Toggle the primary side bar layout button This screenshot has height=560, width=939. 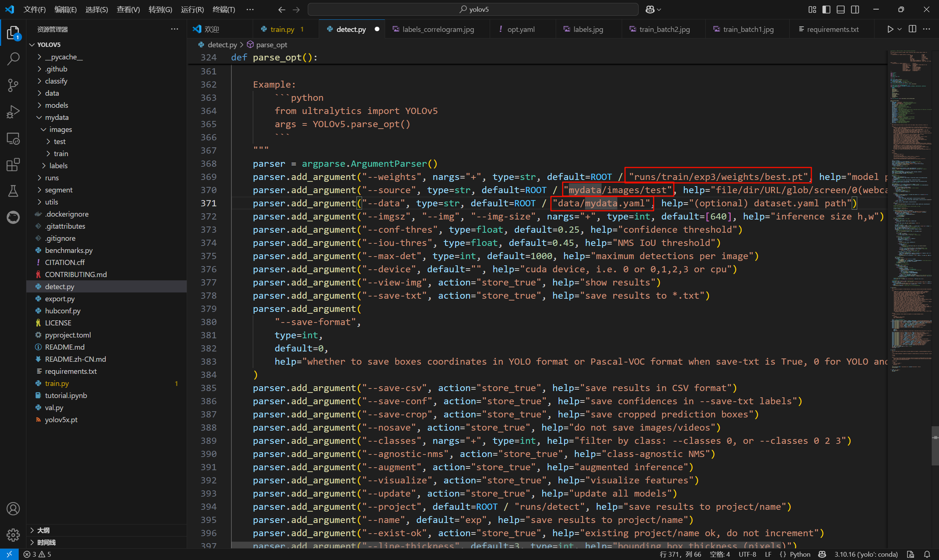pos(826,10)
